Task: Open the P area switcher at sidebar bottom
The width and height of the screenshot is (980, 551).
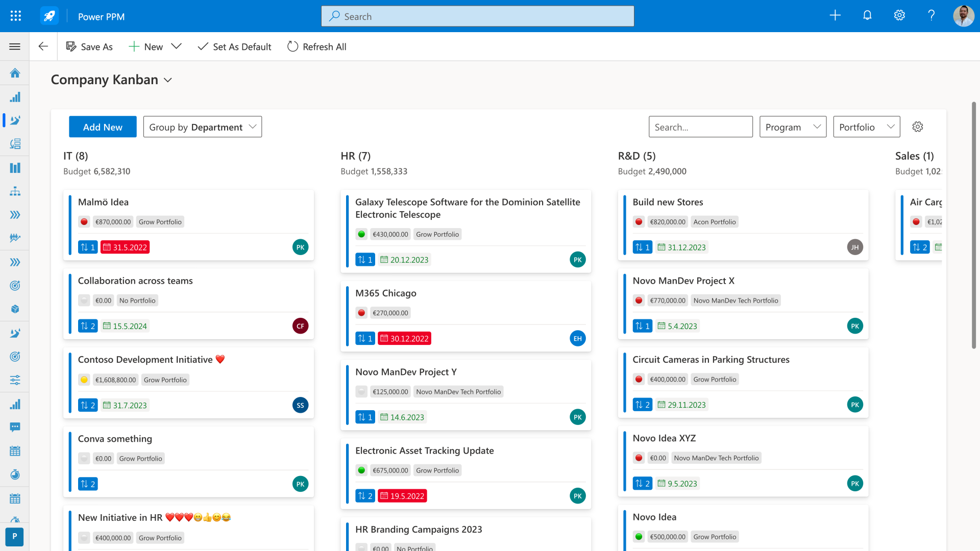Action: pos(14,536)
